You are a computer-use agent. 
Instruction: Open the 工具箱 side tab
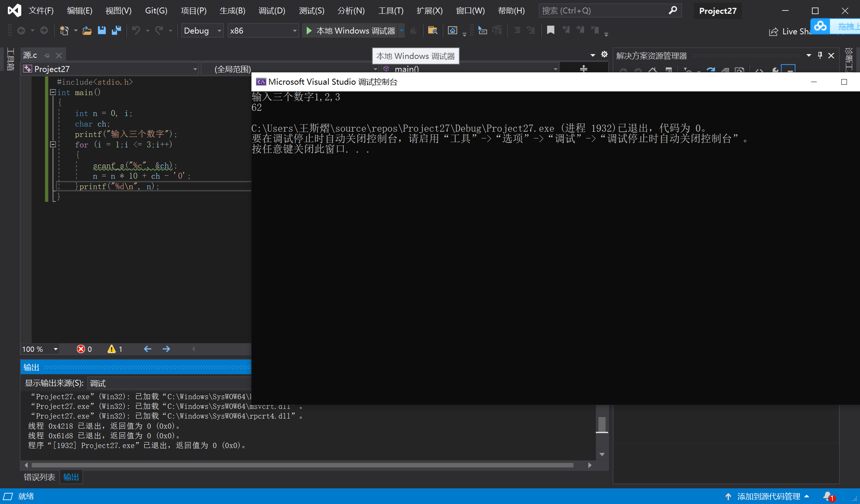click(x=10, y=60)
